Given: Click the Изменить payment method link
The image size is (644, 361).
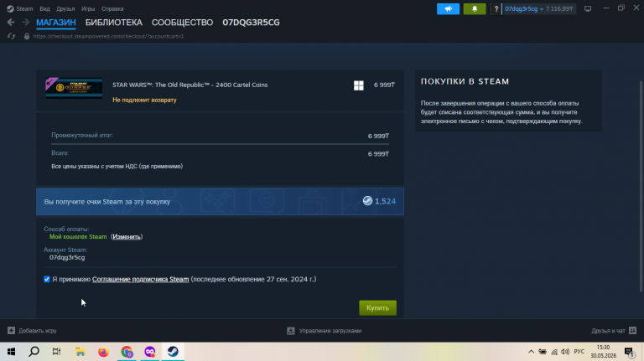Looking at the screenshot, I should 127,237.
